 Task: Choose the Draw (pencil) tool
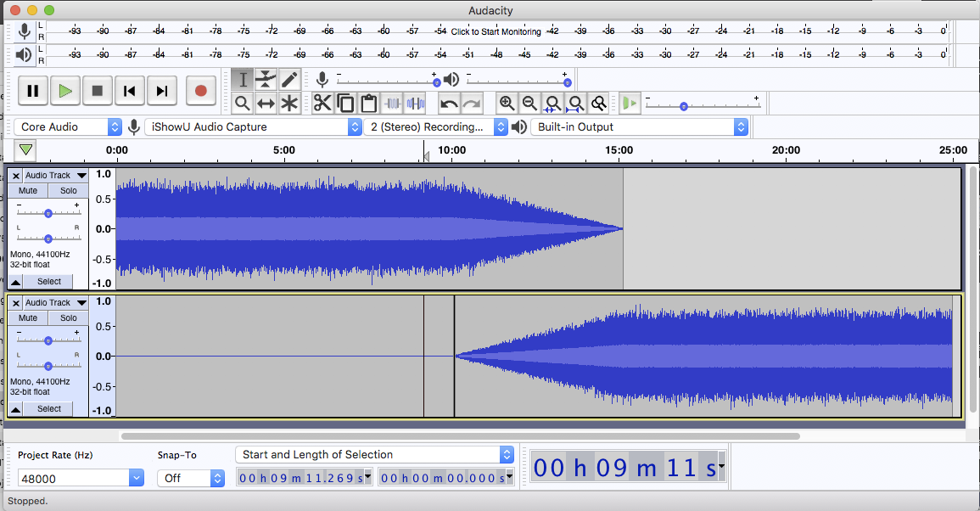pyautogui.click(x=288, y=80)
